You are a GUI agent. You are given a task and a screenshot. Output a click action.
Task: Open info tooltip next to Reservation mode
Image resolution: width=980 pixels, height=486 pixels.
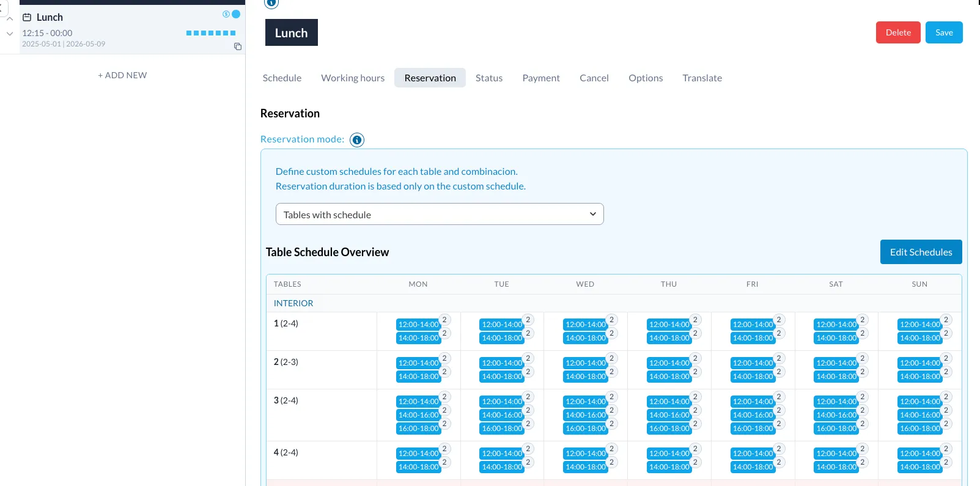(357, 140)
